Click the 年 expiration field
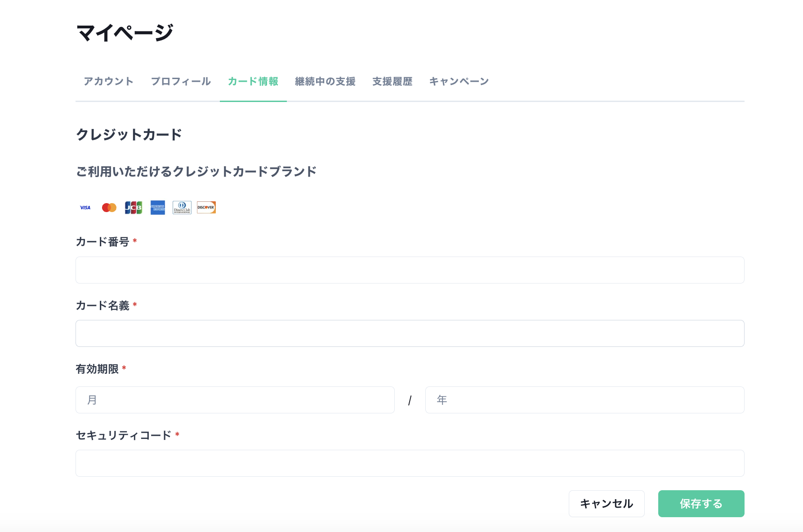Viewport: 803px width, 532px height. [584, 399]
